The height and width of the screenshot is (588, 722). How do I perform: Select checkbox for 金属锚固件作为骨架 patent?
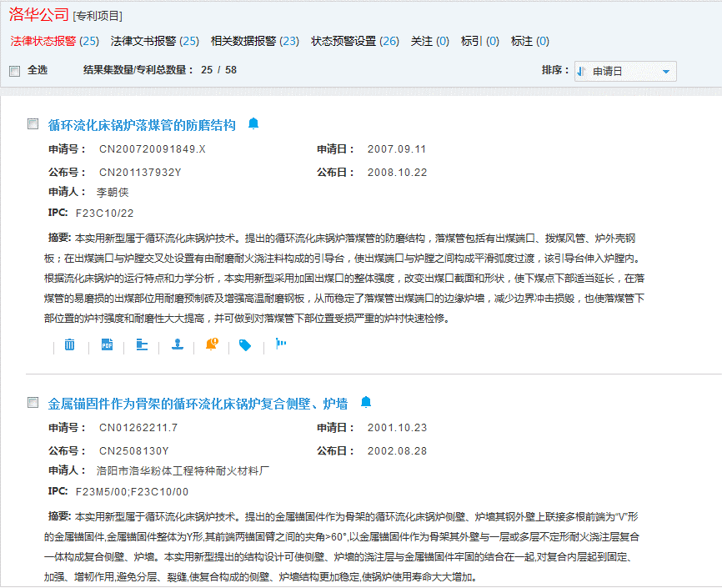pyautogui.click(x=33, y=403)
